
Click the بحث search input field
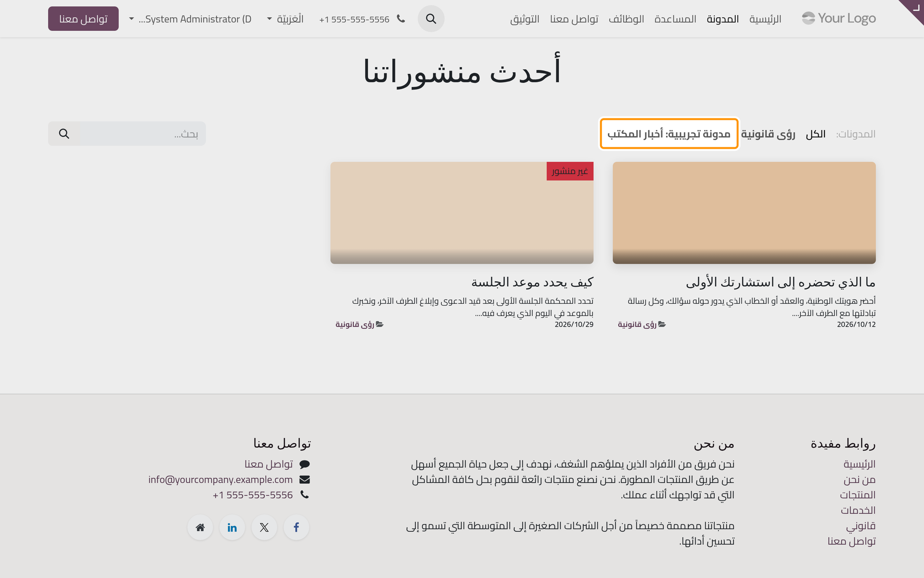143,133
